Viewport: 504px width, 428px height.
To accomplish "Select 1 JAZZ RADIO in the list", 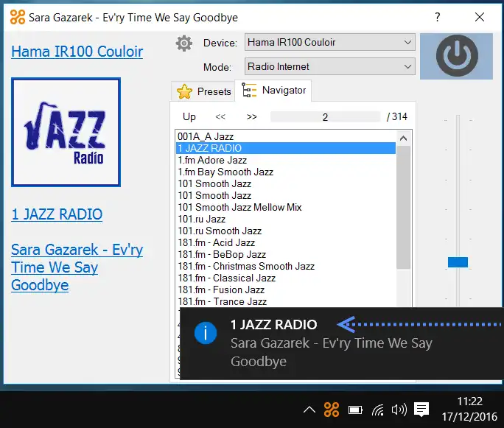I will coord(286,148).
